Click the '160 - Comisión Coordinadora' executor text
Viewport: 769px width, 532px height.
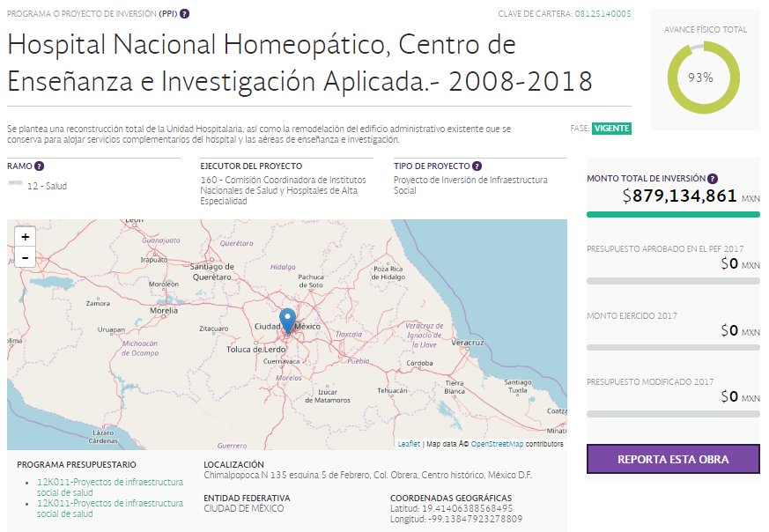pyautogui.click(x=283, y=190)
